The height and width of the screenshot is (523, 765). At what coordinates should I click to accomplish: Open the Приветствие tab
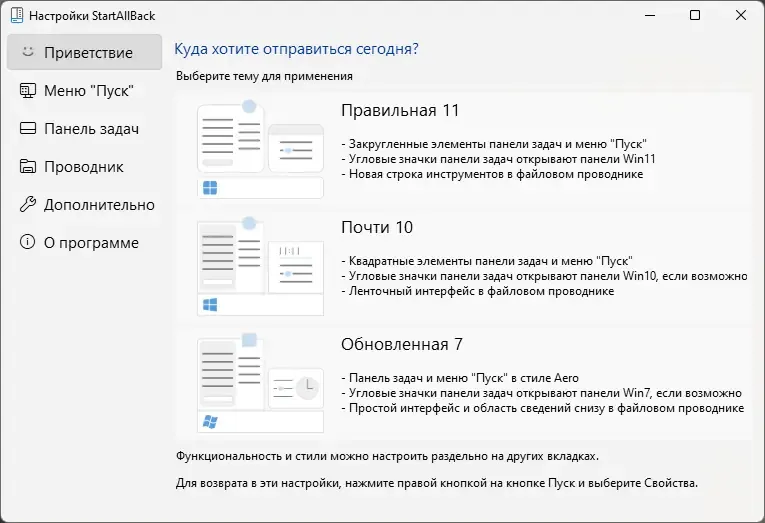84,52
